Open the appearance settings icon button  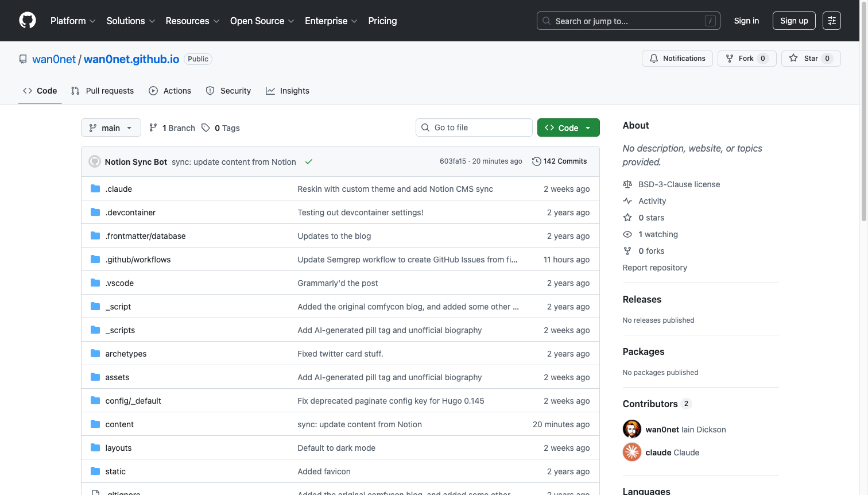click(831, 21)
